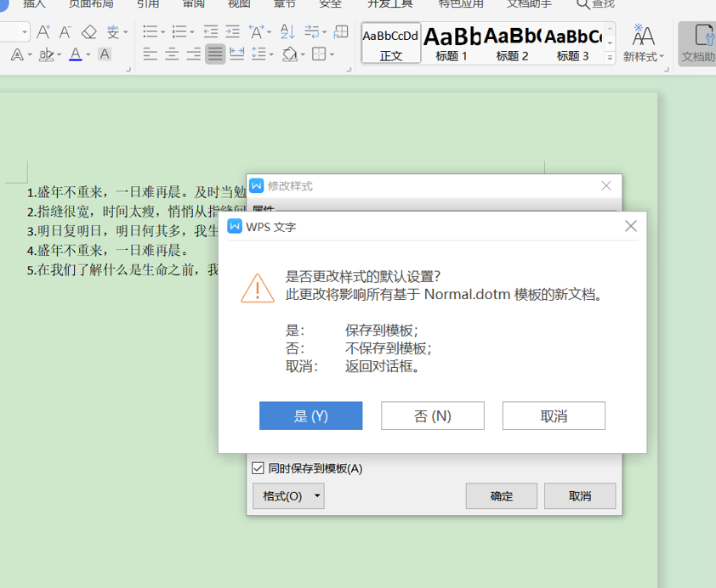Open the 新样式 new style tool

tap(644, 44)
